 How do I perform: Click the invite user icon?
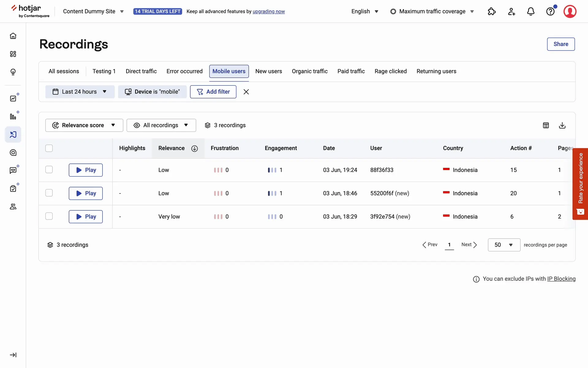coord(511,12)
